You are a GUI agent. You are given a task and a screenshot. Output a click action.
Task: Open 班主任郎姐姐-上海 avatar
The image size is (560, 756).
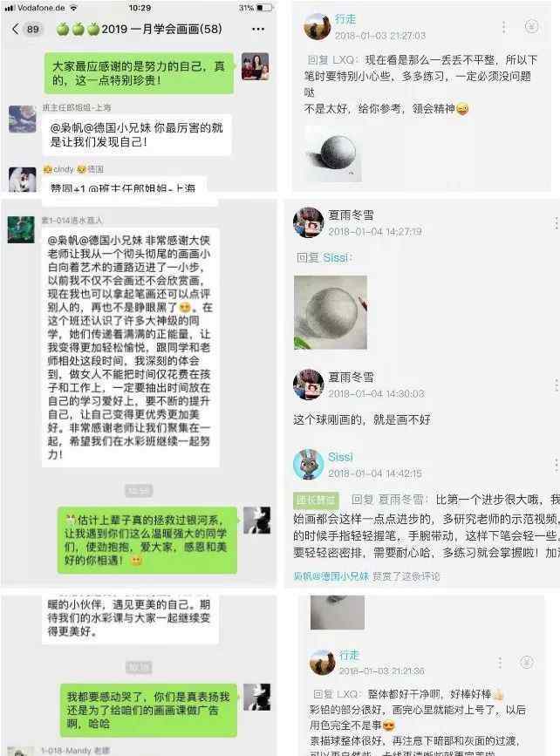click(x=22, y=118)
